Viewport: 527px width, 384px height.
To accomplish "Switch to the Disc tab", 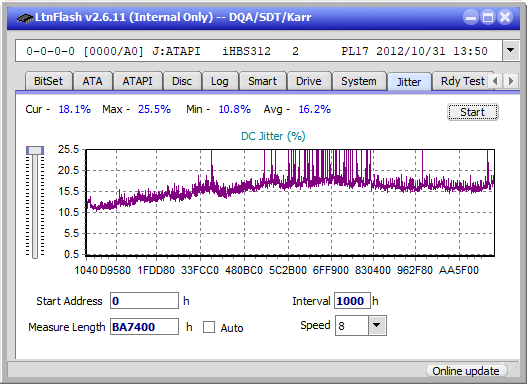I will (182, 81).
